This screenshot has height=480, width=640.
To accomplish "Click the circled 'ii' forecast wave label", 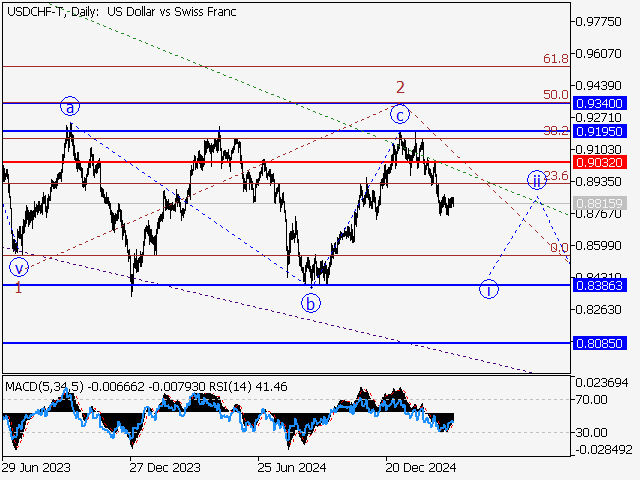I will click(x=537, y=180).
